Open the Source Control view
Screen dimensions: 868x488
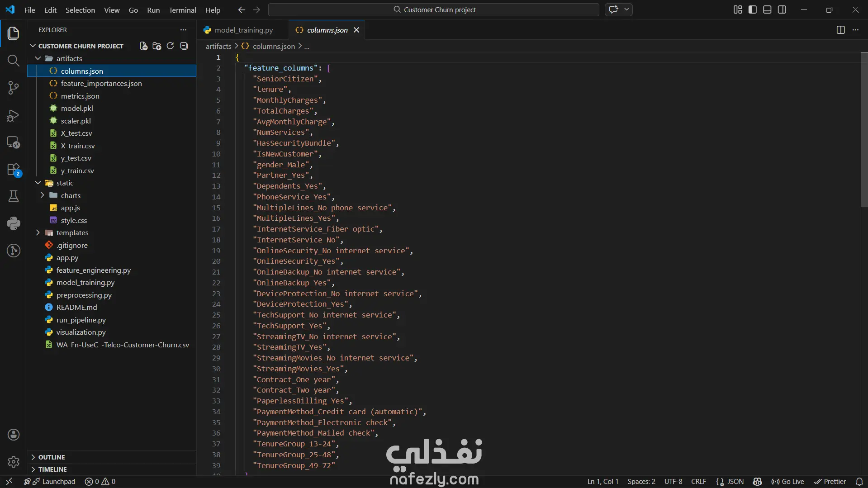[x=14, y=88]
